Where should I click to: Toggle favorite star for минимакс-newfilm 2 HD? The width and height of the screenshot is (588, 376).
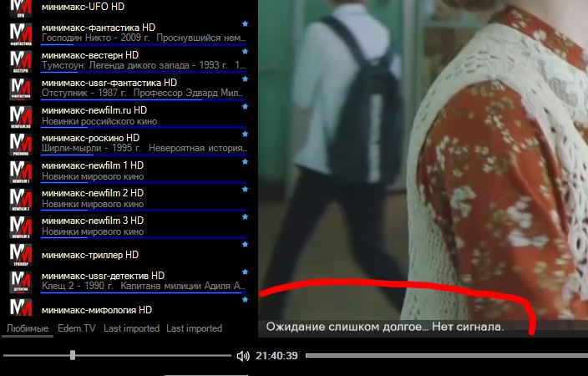(245, 190)
